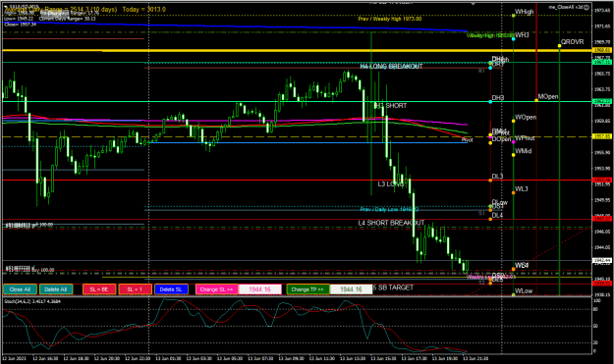Viewport: 614px width, 364px height.
Task: Click the DL4 orange level marker
Action: 490,219
